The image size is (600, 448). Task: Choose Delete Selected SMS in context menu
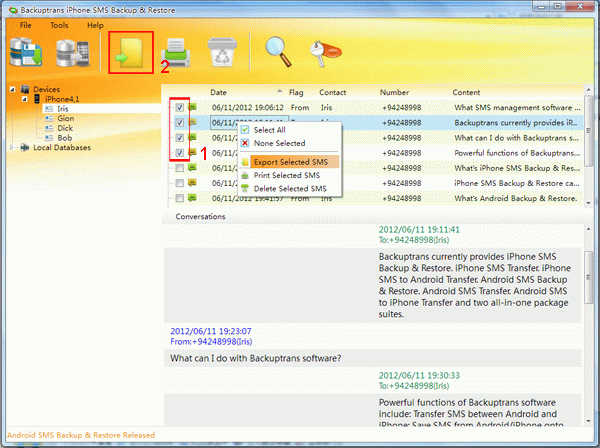point(290,189)
